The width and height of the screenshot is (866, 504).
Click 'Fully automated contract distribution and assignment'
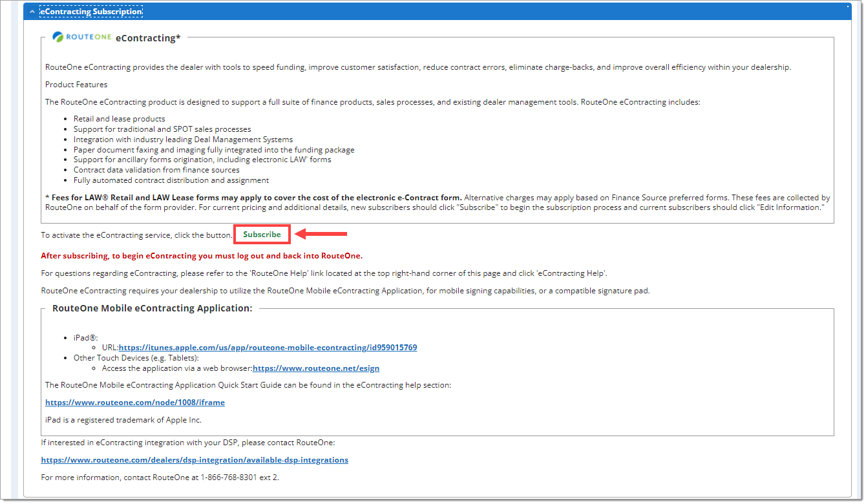coord(171,180)
